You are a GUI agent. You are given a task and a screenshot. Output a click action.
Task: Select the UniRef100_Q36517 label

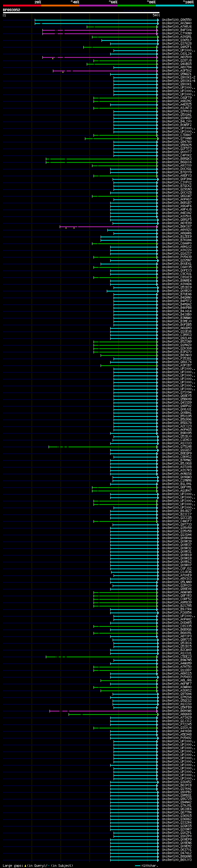[x=176, y=40]
